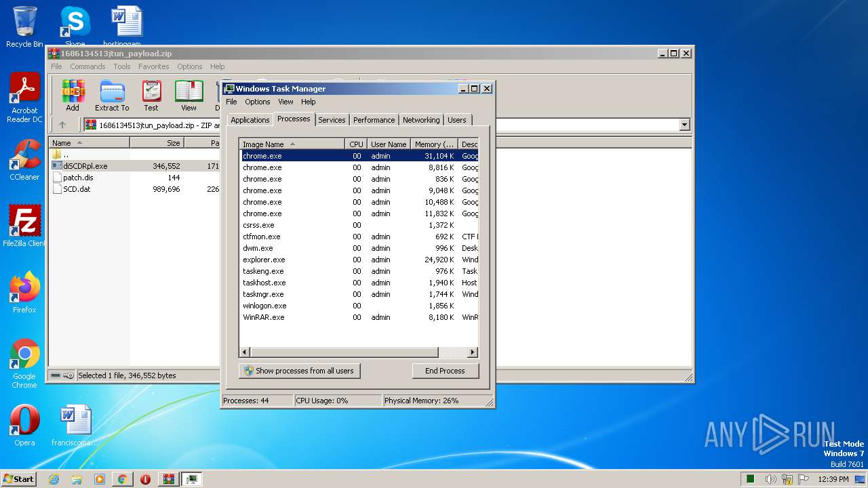Click the WinRAR Add toolbar icon
The width and height of the screenshot is (868, 488).
(x=73, y=96)
